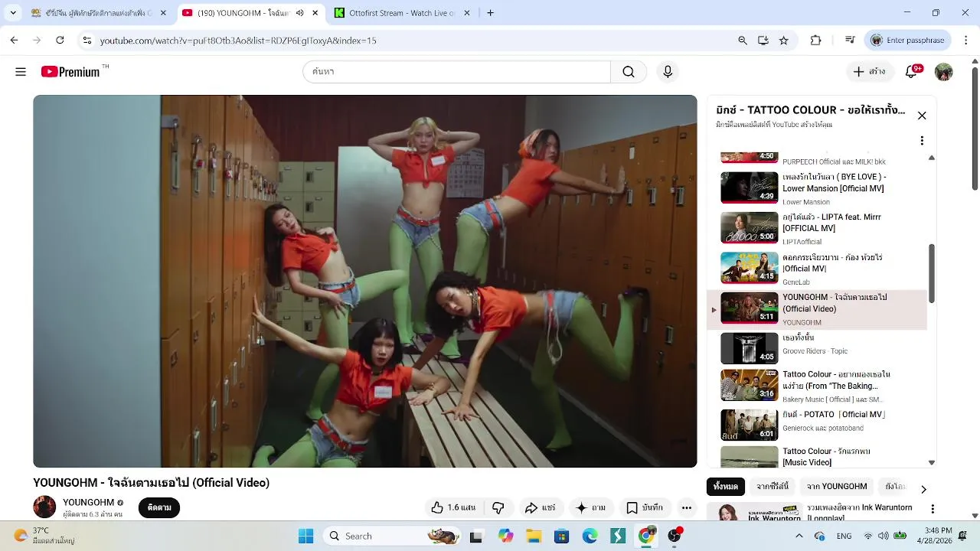This screenshot has height=551, width=980.
Task: Open Chrome three-dot menu
Action: click(x=966, y=41)
